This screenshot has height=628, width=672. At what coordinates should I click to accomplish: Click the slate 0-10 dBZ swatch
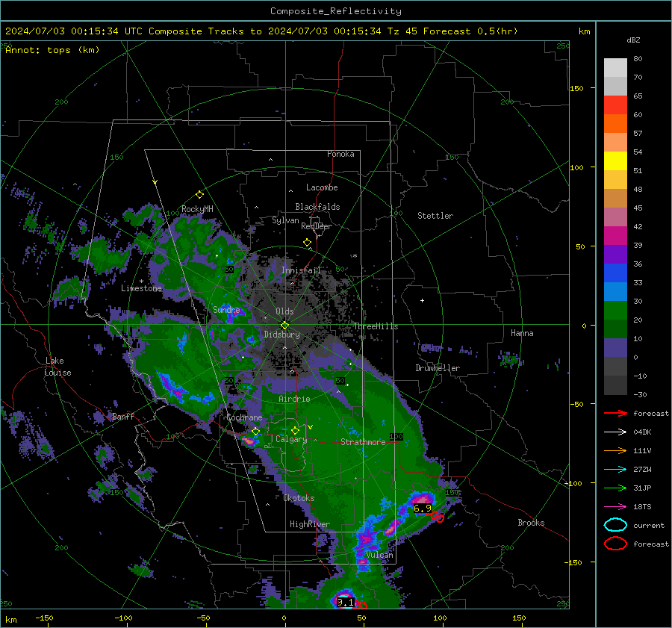coord(615,348)
